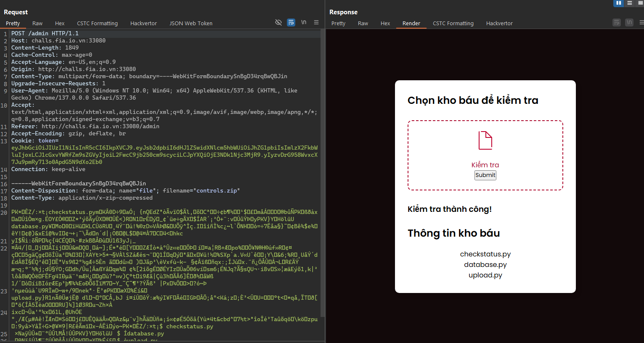Viewport: 644px width, 343px height.
Task: Open the JSON Web Token tab
Action: pyautogui.click(x=191, y=23)
